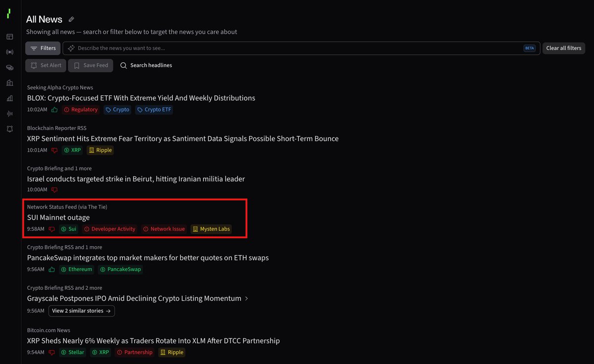The height and width of the screenshot is (364, 594).
Task: Click View 2 similar stories
Action: (82, 311)
